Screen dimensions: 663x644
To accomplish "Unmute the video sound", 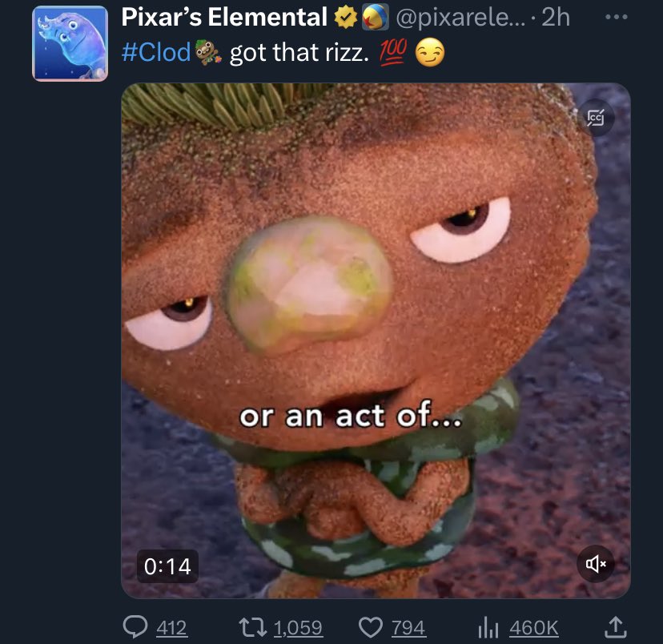I will point(596,564).
